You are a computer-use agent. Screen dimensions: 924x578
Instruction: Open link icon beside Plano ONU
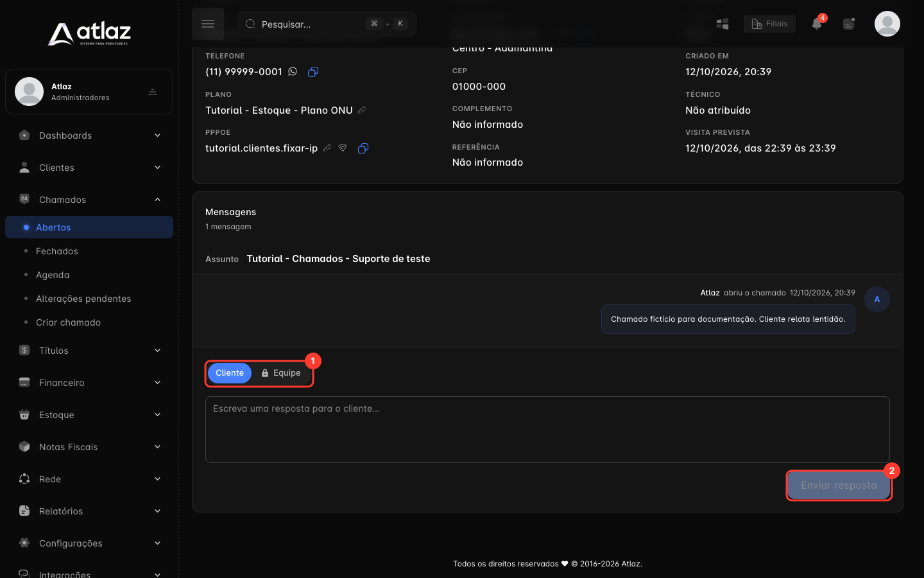pos(362,110)
